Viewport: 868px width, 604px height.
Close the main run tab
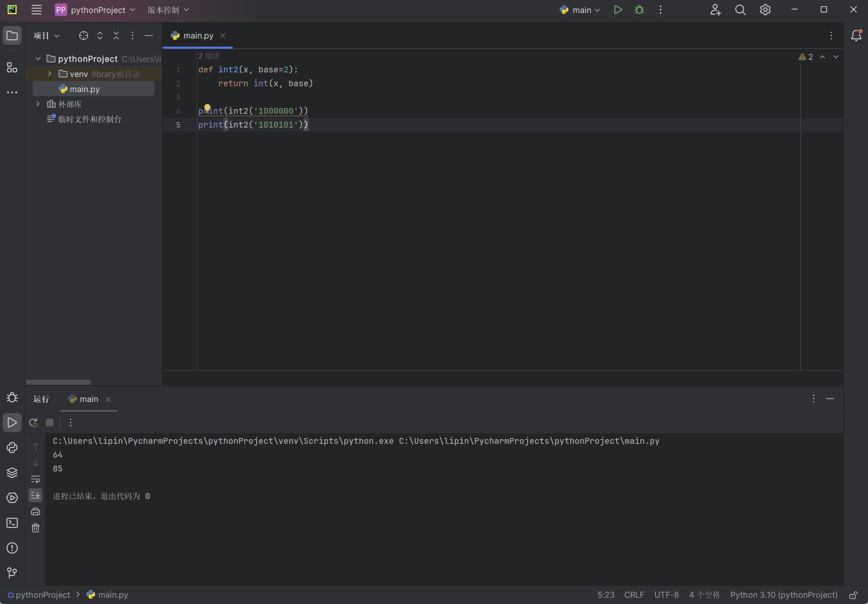coord(108,399)
